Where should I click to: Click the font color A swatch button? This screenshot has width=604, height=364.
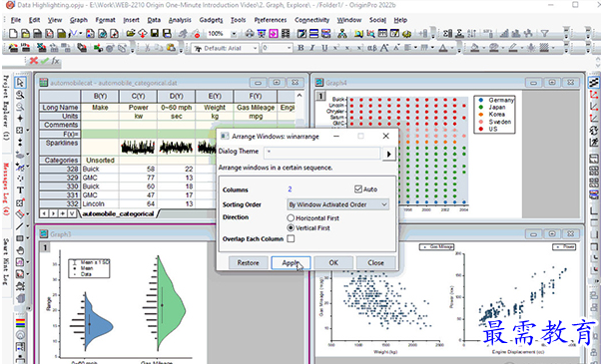tap(443, 48)
